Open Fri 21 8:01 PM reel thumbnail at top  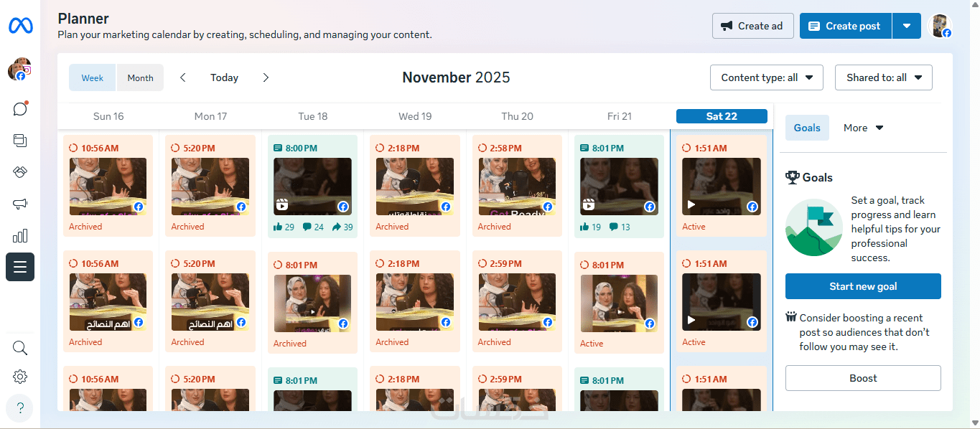point(619,187)
